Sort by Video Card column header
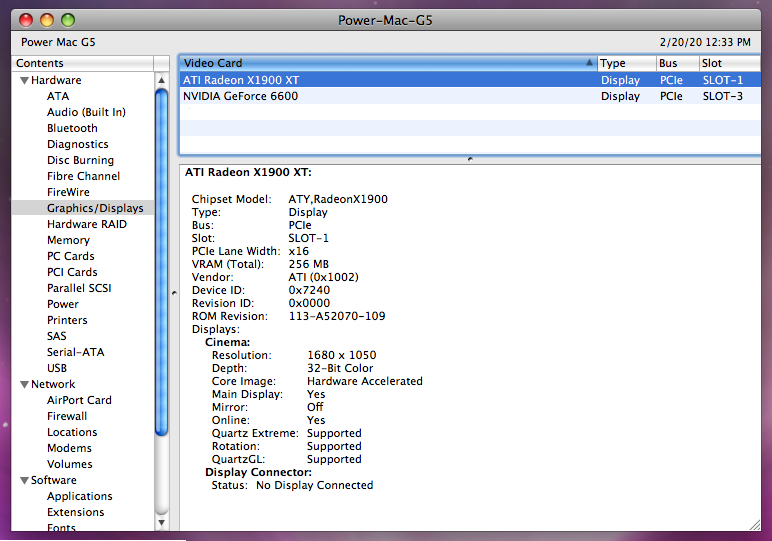Screen dimensions: 772x541 coord(388,63)
